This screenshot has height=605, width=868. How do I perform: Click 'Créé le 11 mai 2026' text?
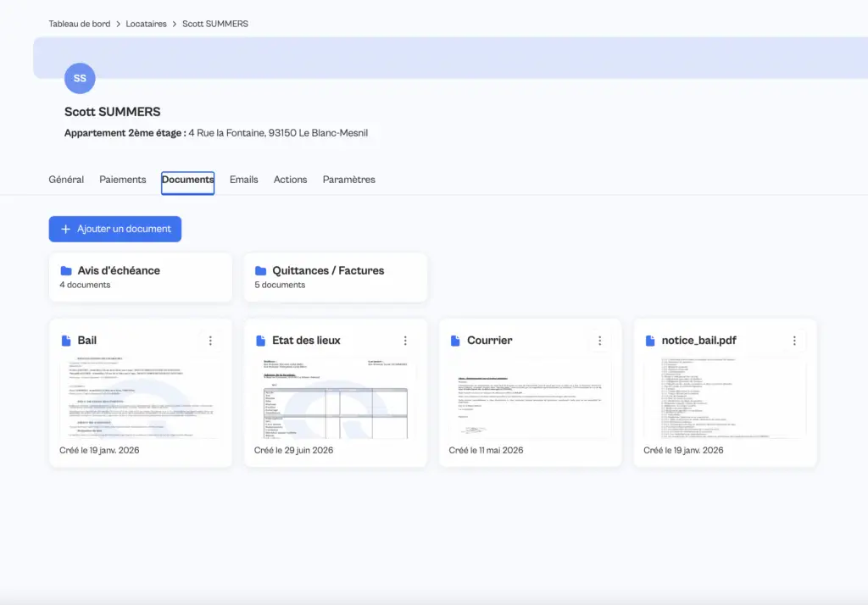pyautogui.click(x=486, y=451)
